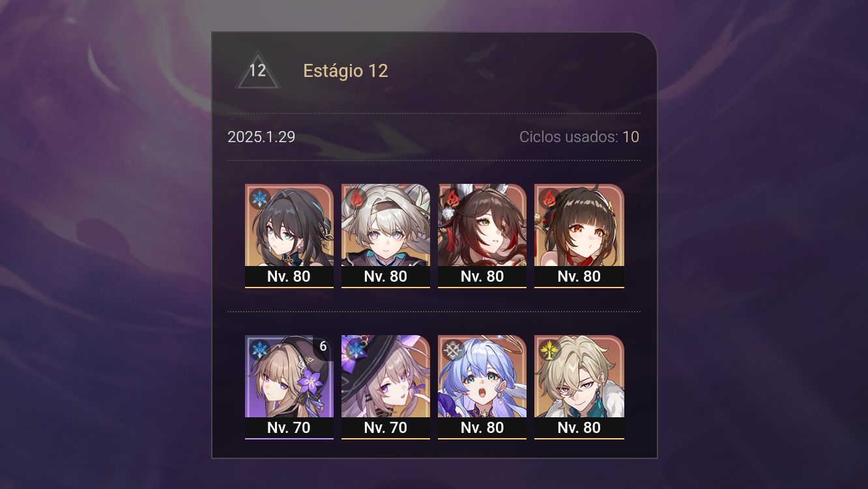Click the Ciclos usados: 10 label
This screenshot has height=489, width=868.
[579, 137]
